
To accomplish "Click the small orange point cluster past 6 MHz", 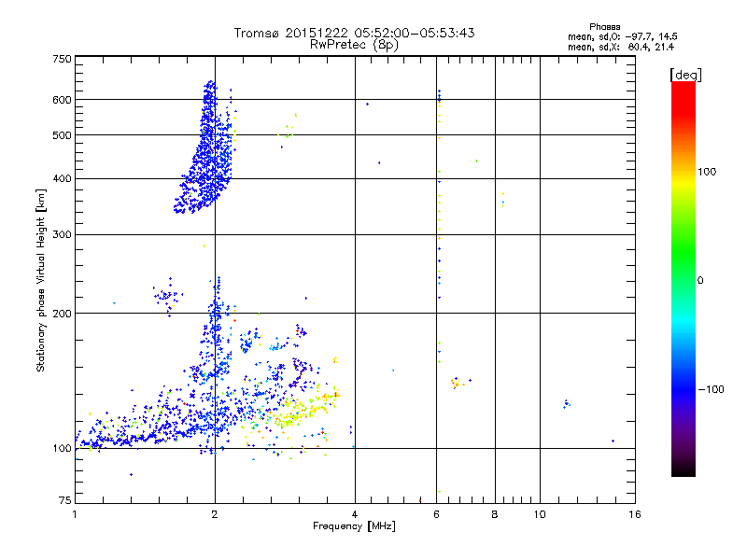I will coord(457,383).
